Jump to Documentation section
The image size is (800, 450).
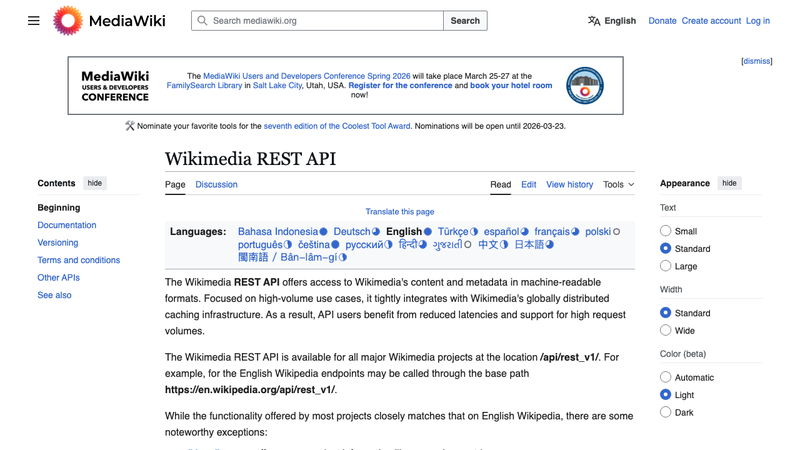67,225
